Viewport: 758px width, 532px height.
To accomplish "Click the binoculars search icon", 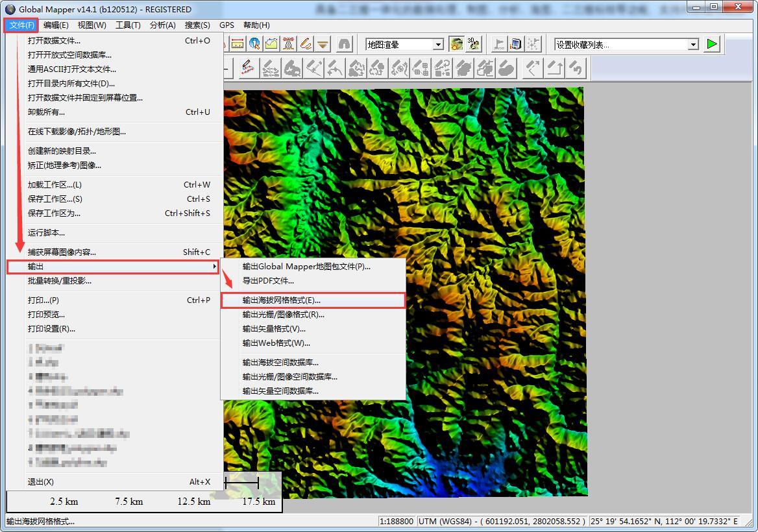I will pyautogui.click(x=344, y=44).
